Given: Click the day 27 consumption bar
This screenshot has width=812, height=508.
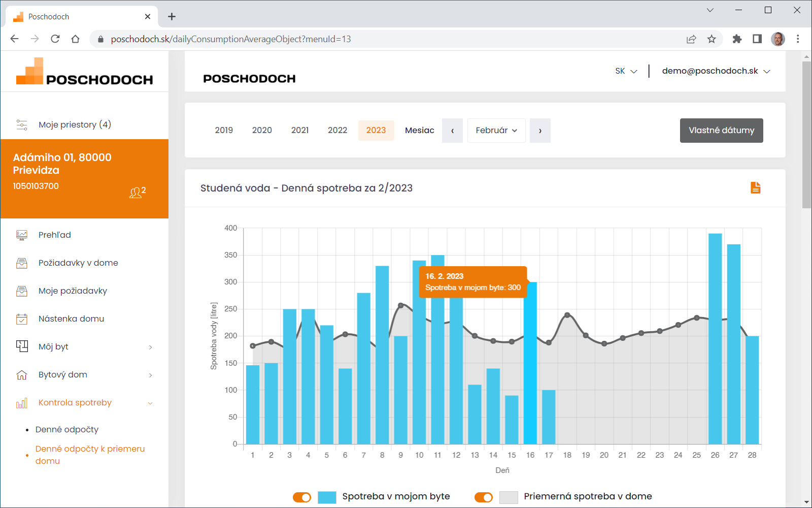Looking at the screenshot, I should pyautogui.click(x=734, y=344).
